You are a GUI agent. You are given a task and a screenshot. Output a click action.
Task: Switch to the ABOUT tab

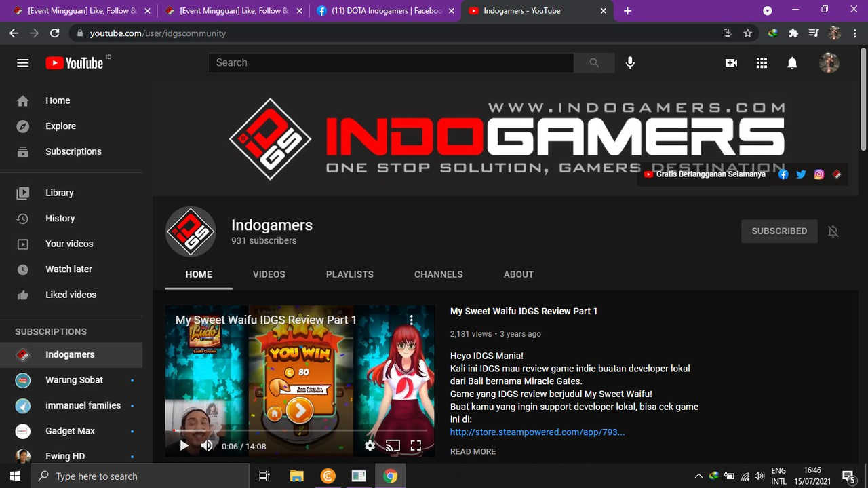(519, 274)
